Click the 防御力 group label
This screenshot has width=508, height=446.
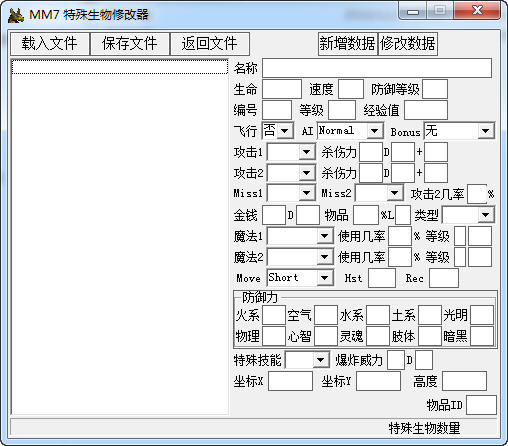point(260,297)
